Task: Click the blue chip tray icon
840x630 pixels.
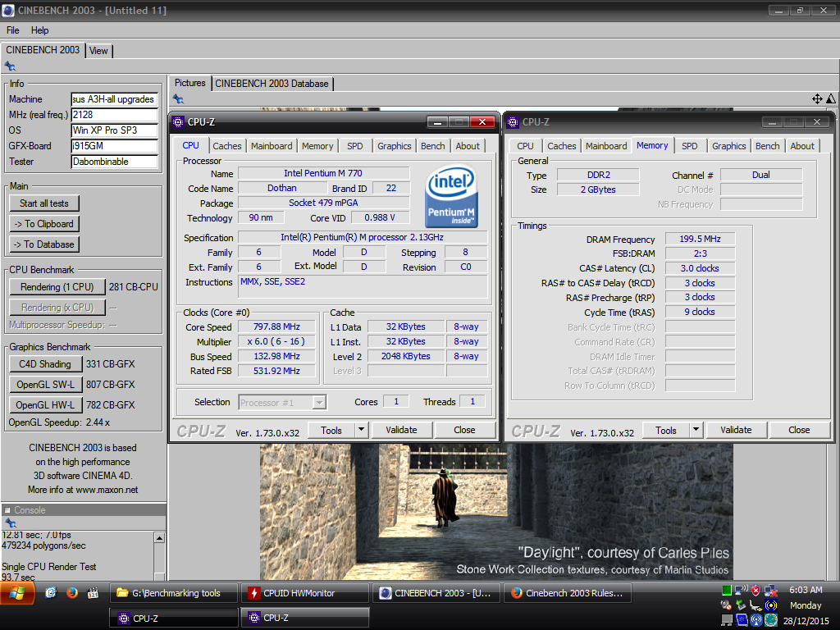Action: 742,620
